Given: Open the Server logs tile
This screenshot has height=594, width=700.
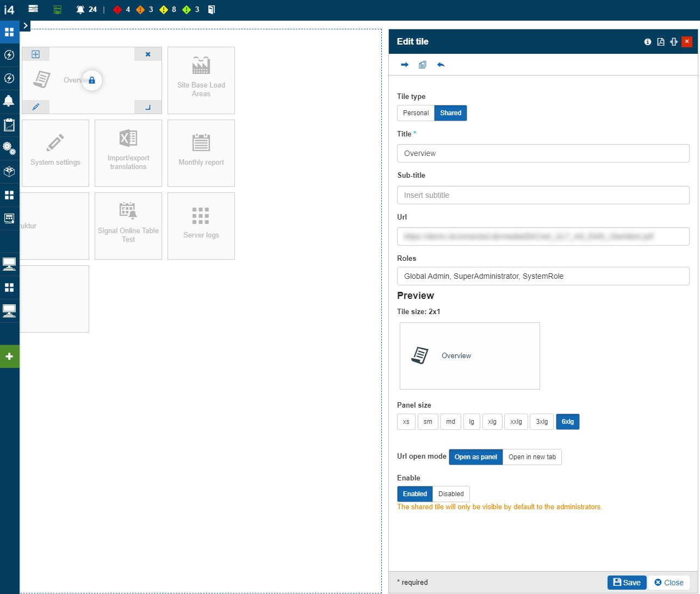Looking at the screenshot, I should (201, 226).
